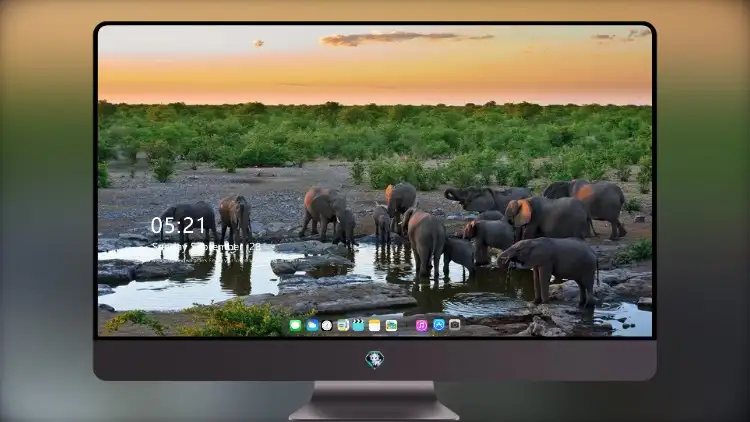Launch the pink Music app in dock

421,325
